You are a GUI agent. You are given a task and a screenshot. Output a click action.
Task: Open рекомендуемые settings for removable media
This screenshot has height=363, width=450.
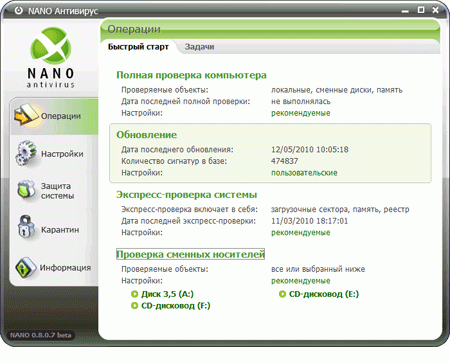pyautogui.click(x=301, y=281)
